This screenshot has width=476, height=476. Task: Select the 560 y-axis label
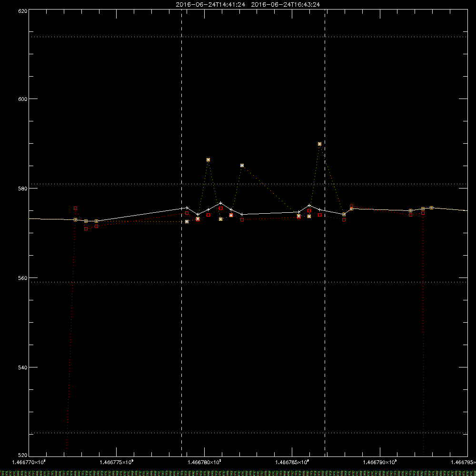click(23, 278)
